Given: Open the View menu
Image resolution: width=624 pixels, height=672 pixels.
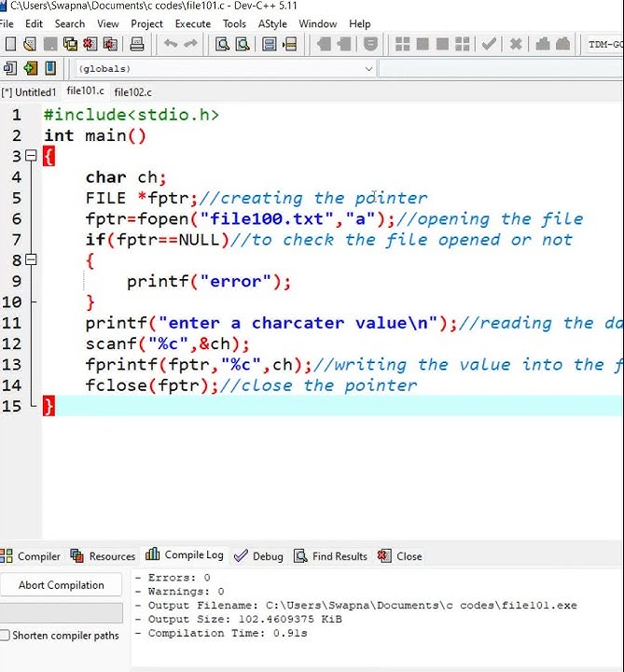Looking at the screenshot, I should pos(108,24).
